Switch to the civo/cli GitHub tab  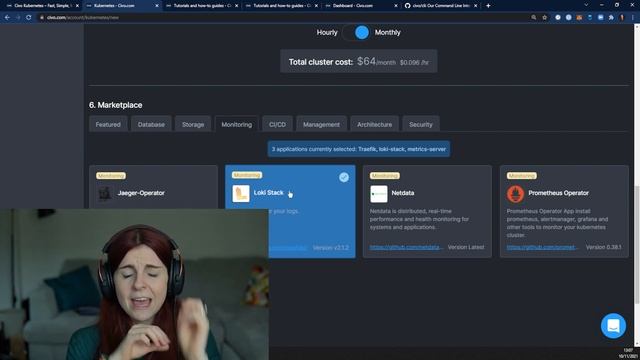tap(440, 6)
